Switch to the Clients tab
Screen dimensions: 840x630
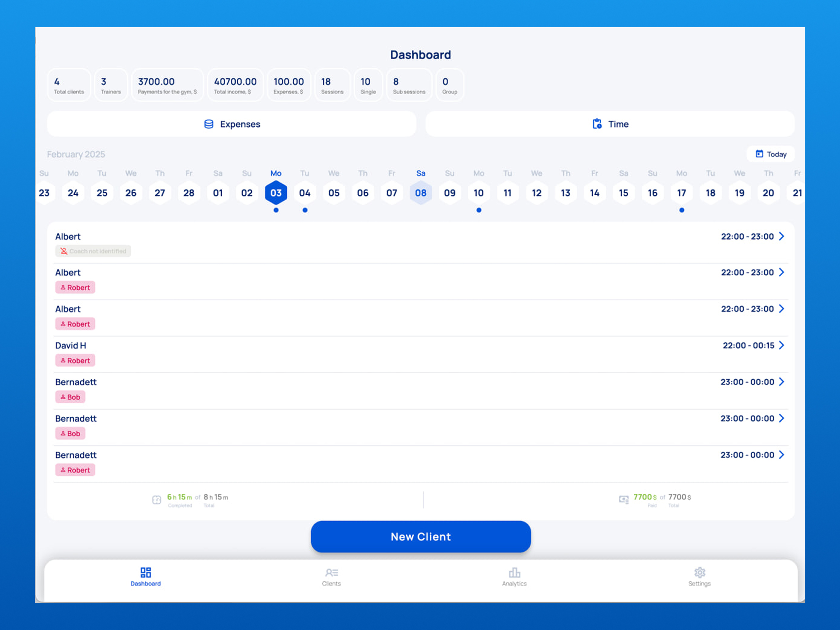331,577
